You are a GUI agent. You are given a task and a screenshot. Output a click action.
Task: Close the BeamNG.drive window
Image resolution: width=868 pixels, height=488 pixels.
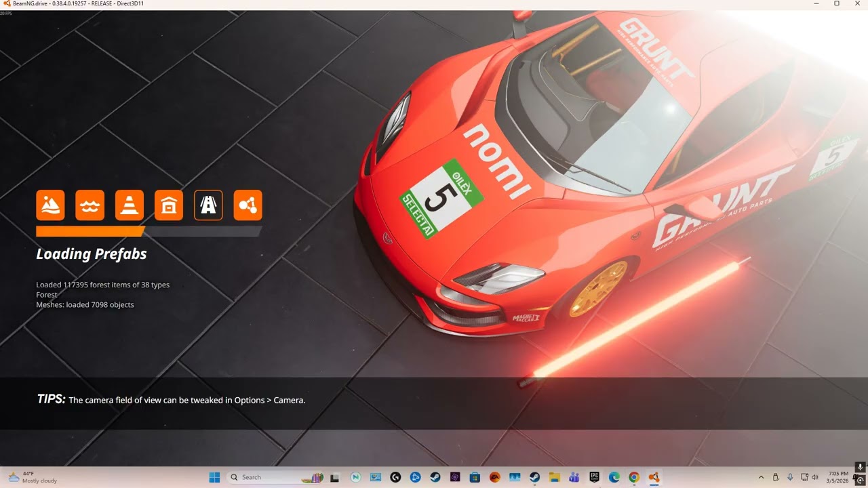[x=856, y=3]
